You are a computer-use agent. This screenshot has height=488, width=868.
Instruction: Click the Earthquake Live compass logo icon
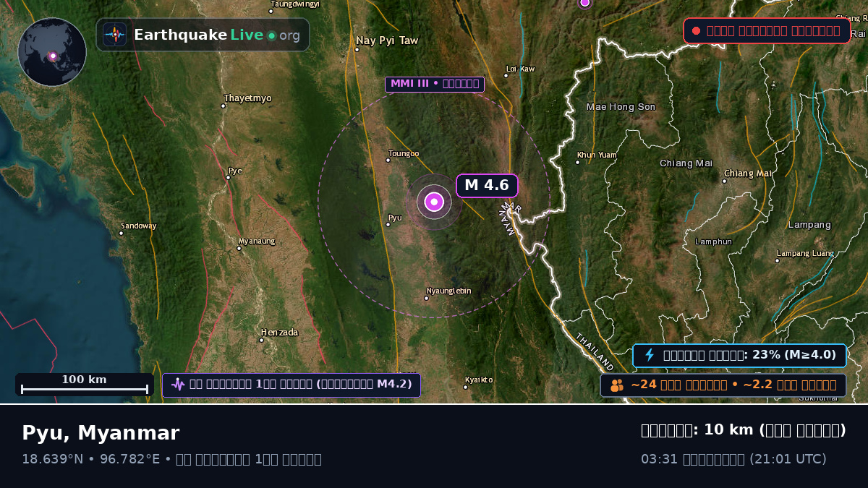tap(115, 35)
